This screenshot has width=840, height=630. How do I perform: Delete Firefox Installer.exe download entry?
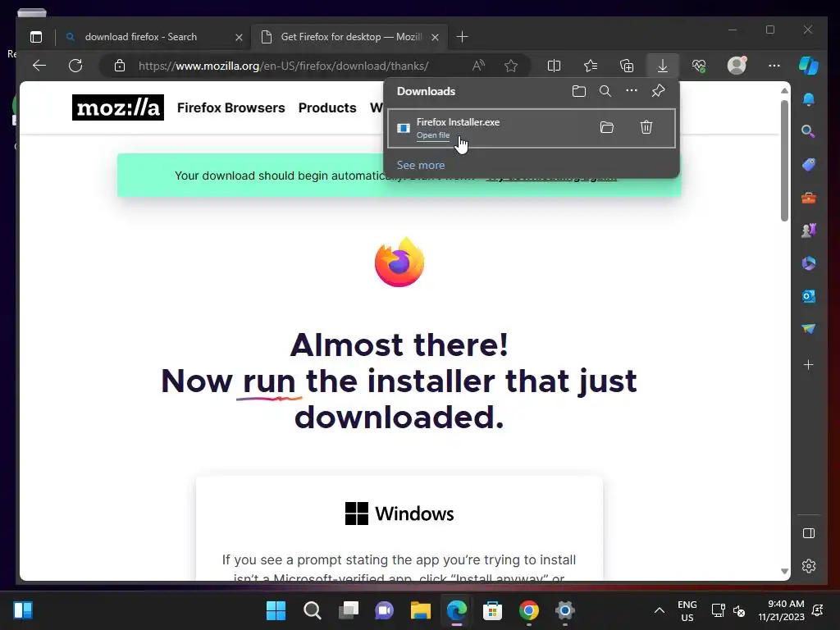[x=646, y=127]
